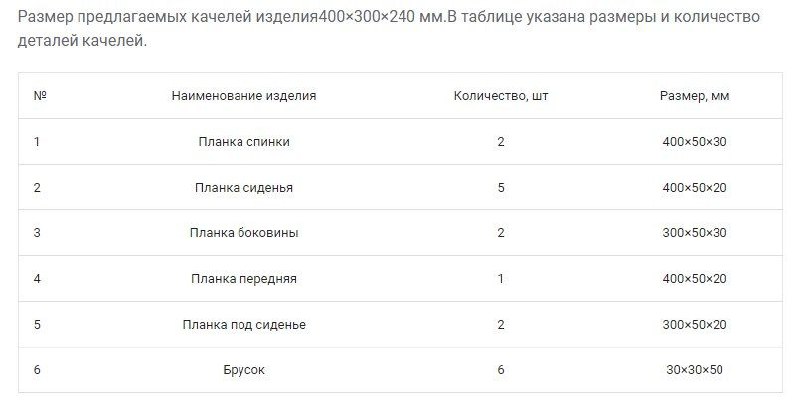This screenshot has width=800, height=417.
Task: Click quantity 1 in Планка передняя row
Action: click(x=501, y=279)
